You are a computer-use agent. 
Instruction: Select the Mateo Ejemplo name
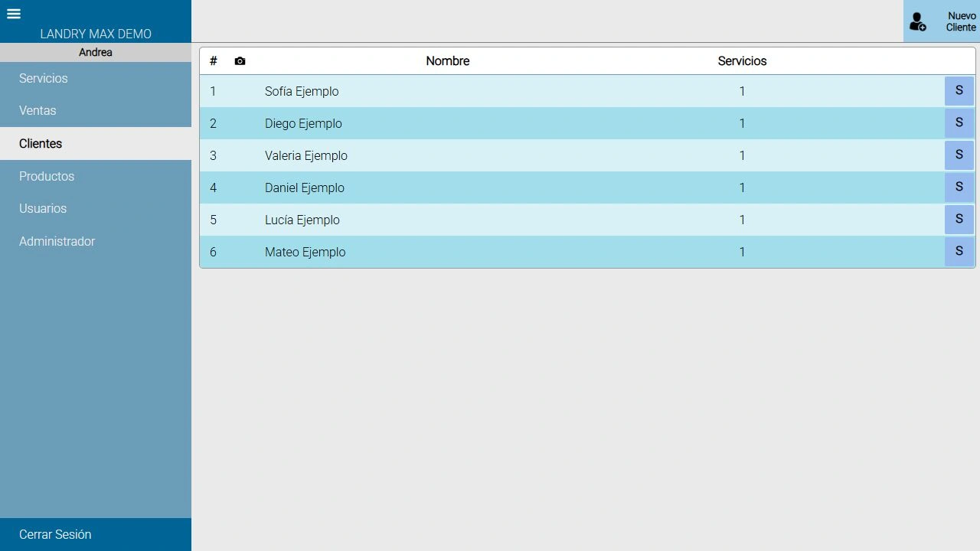[305, 252]
